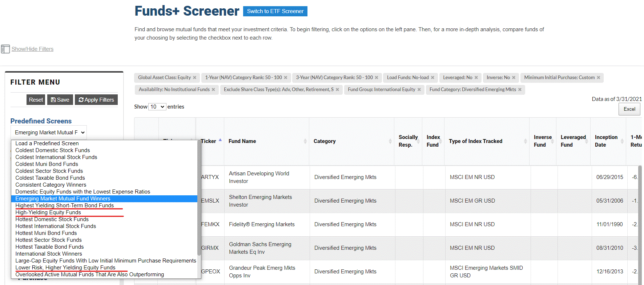This screenshot has height=285, width=644.
Task: Select Coldest Taxable Bond Funds option
Action: [x=104, y=178]
